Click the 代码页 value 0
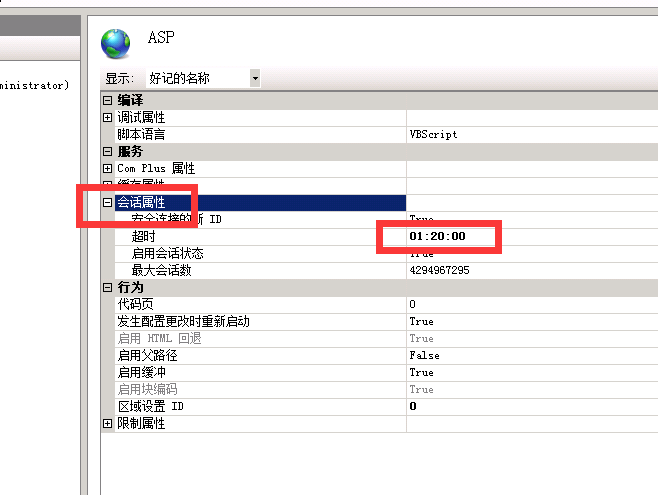This screenshot has height=495, width=658. (413, 304)
